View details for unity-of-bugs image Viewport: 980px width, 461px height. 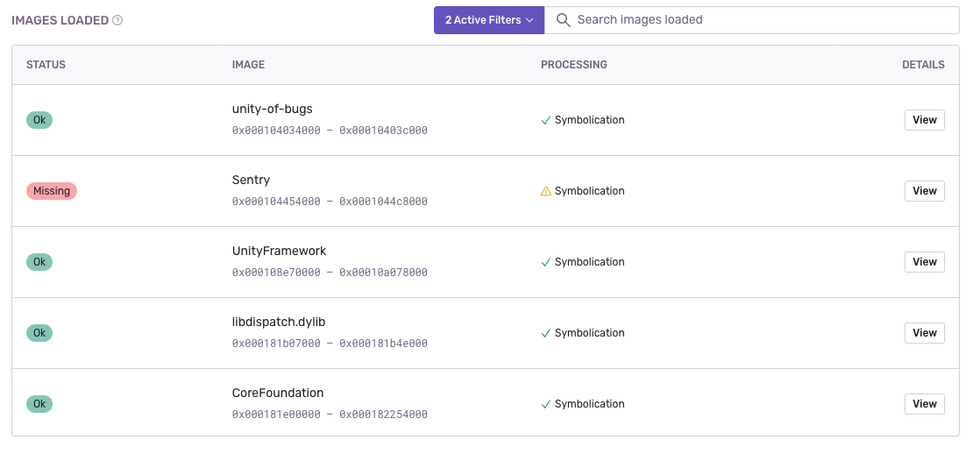click(x=924, y=120)
